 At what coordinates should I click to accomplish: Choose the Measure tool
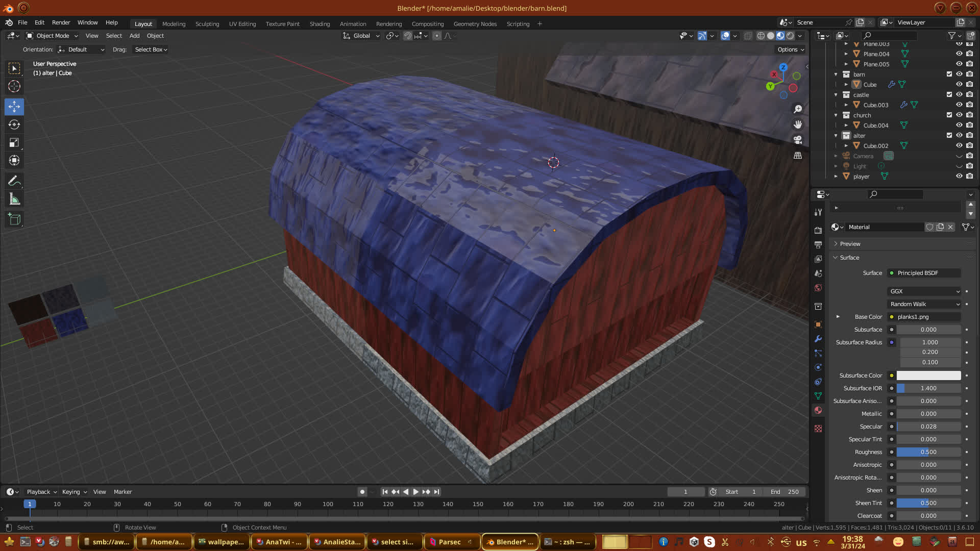click(x=14, y=199)
